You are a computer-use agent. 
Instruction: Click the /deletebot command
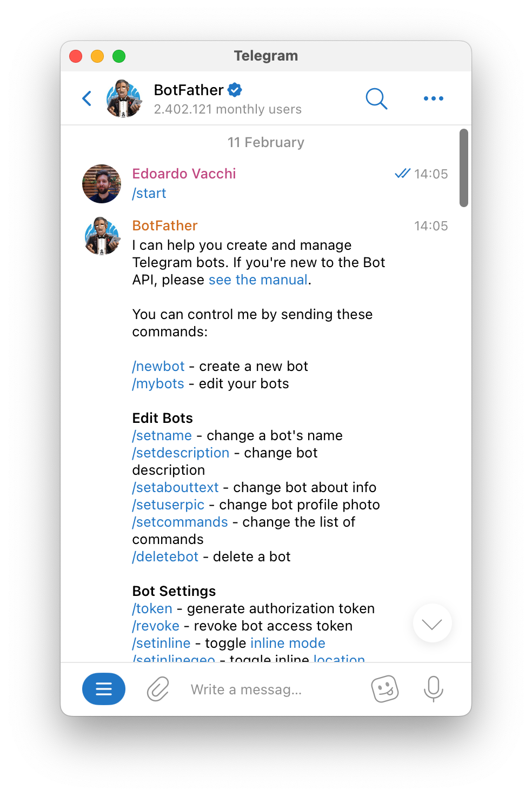pos(165,557)
